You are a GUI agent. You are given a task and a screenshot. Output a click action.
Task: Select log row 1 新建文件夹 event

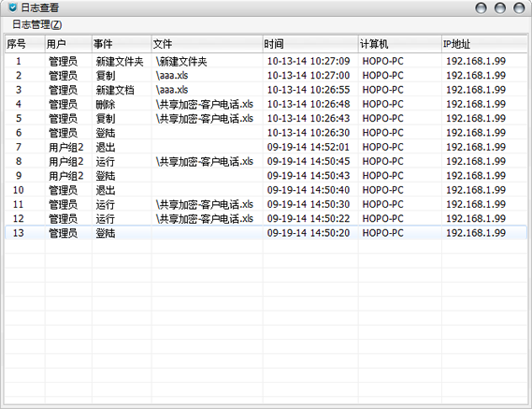pyautogui.click(x=266, y=61)
